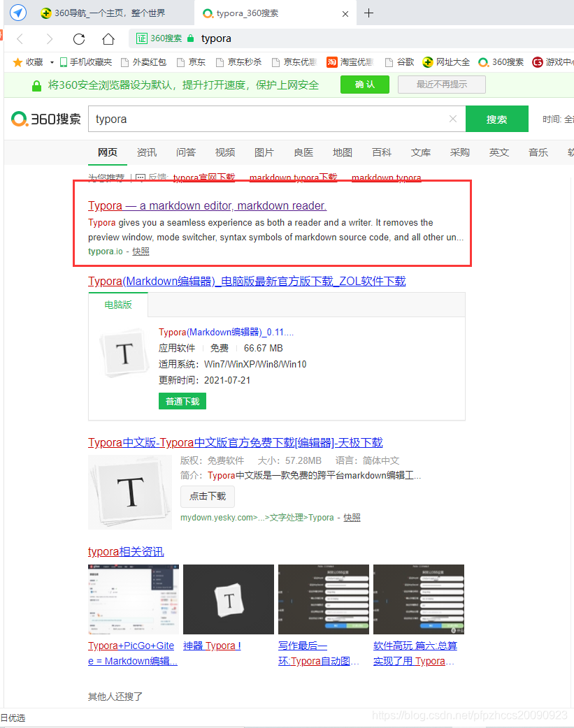Open 网址大全 bookmark icon

[x=428, y=62]
